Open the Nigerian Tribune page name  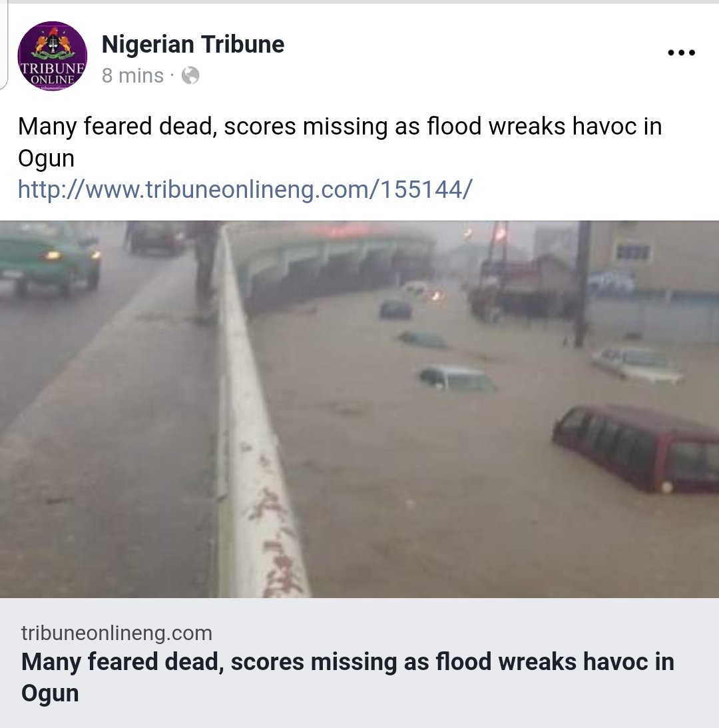[x=192, y=45]
